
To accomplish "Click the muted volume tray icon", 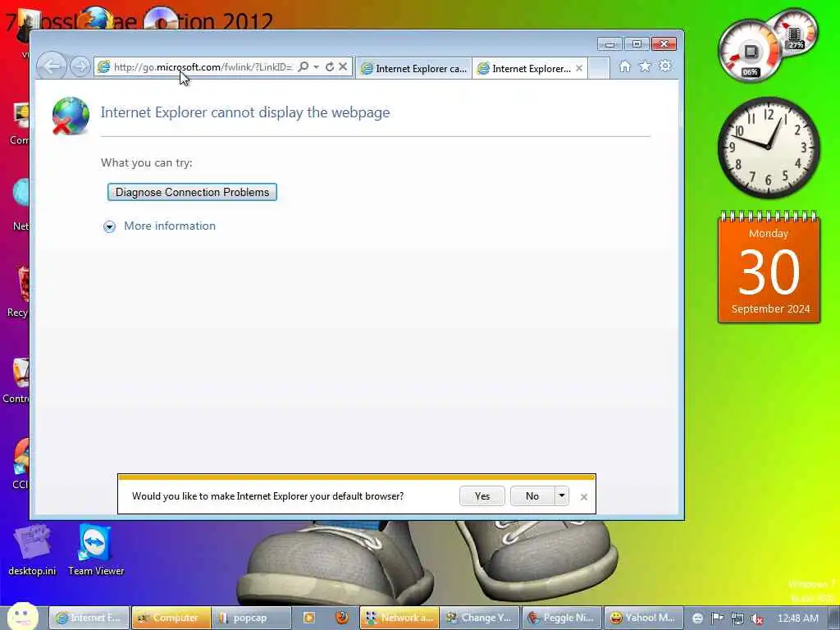I will click(x=757, y=619).
